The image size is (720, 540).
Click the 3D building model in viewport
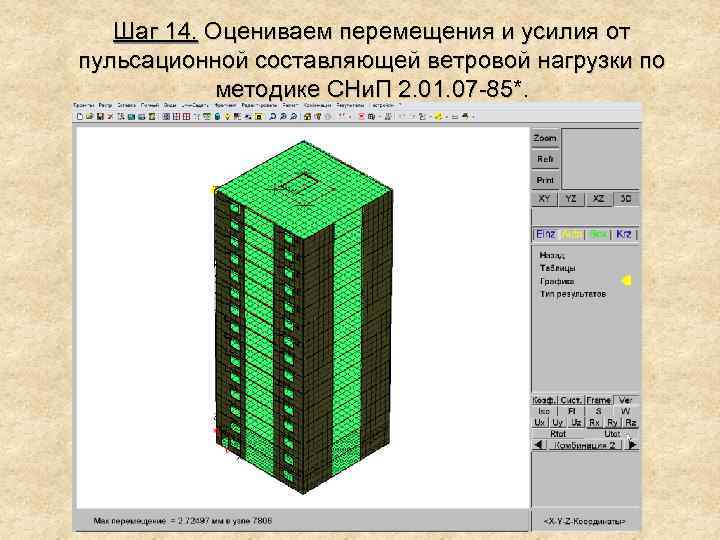pyautogui.click(x=303, y=317)
